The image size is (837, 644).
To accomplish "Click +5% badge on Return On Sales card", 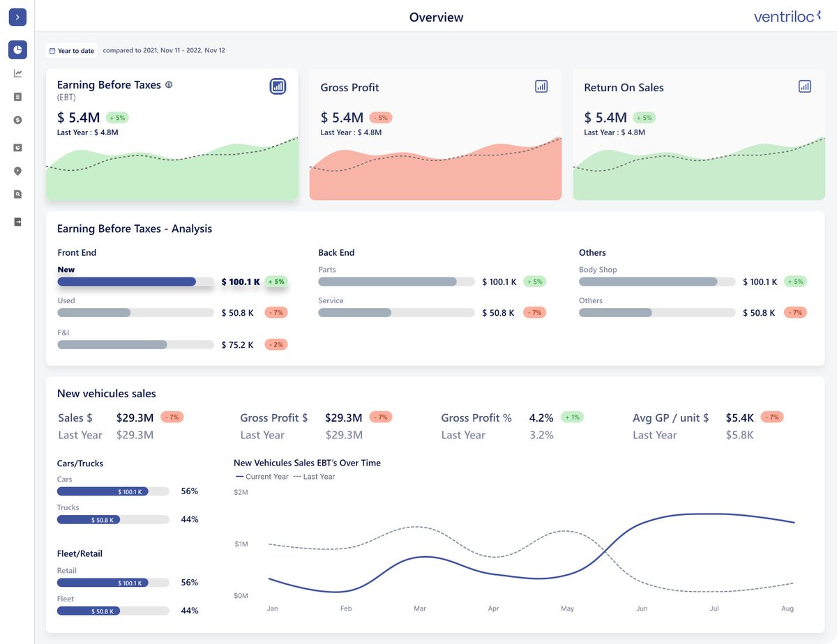I will tap(644, 118).
